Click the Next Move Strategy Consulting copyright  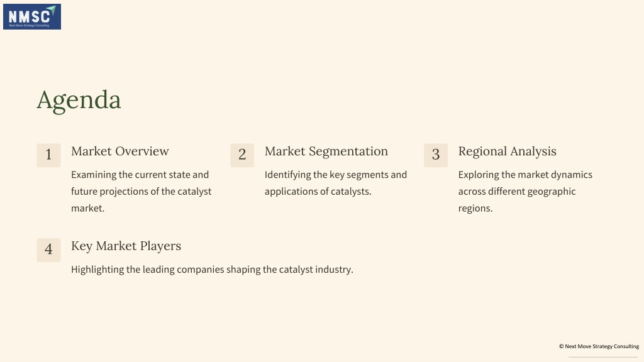[x=599, y=346]
